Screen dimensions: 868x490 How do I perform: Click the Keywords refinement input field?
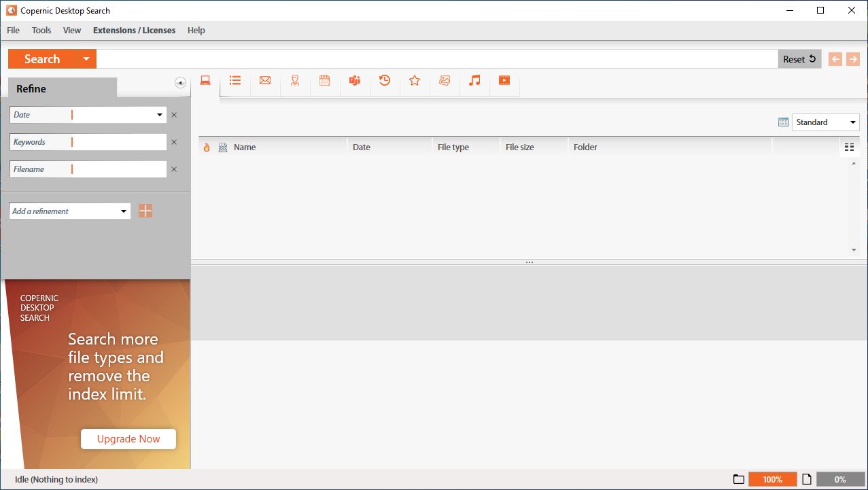tap(119, 142)
